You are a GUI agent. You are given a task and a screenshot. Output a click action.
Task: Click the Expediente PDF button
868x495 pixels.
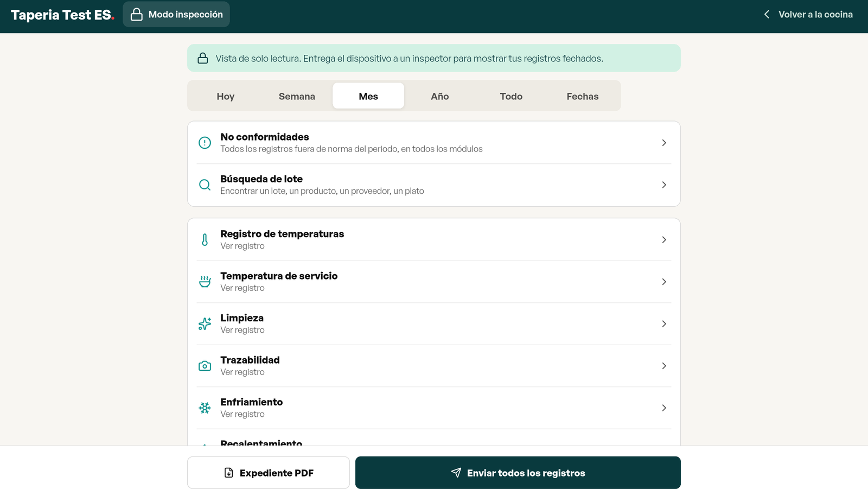[269, 473]
